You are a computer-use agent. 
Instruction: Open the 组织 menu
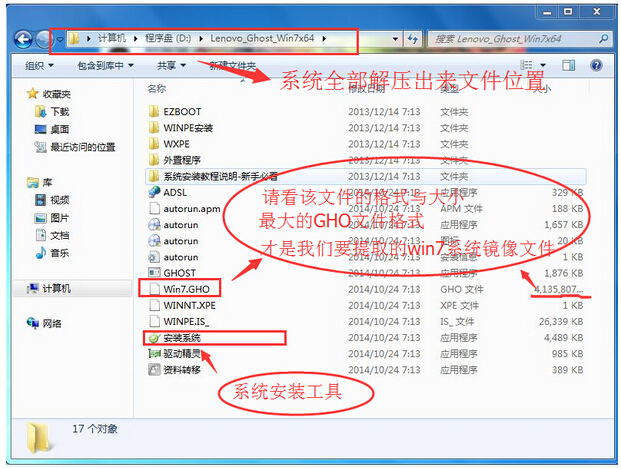click(39, 65)
